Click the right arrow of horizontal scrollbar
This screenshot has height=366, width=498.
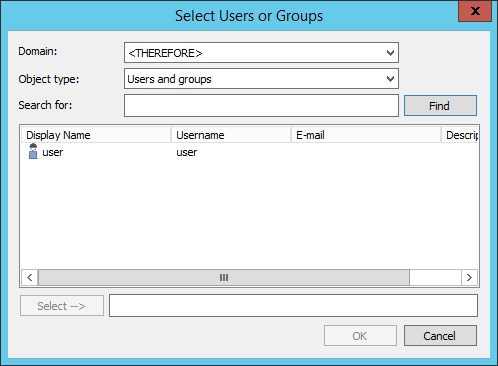click(469, 277)
